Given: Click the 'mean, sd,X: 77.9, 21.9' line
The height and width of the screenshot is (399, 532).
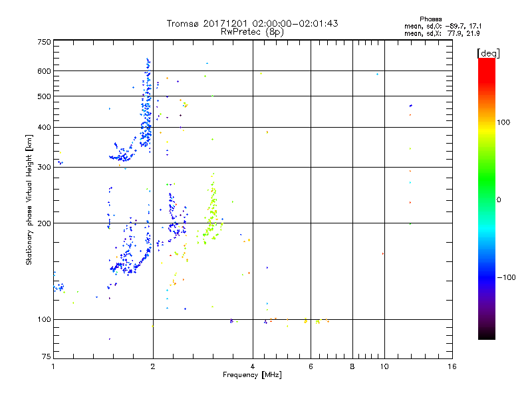Looking at the screenshot, I should [x=442, y=33].
